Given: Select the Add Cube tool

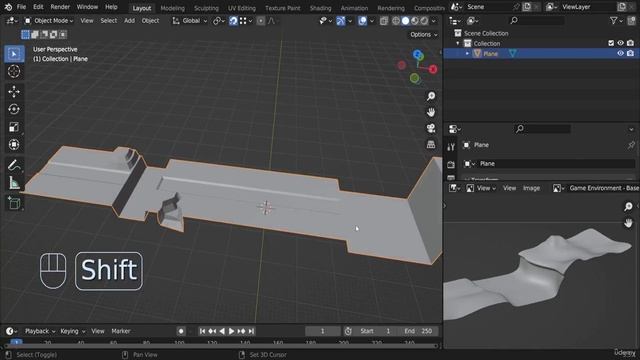Looking at the screenshot, I should click(14, 203).
